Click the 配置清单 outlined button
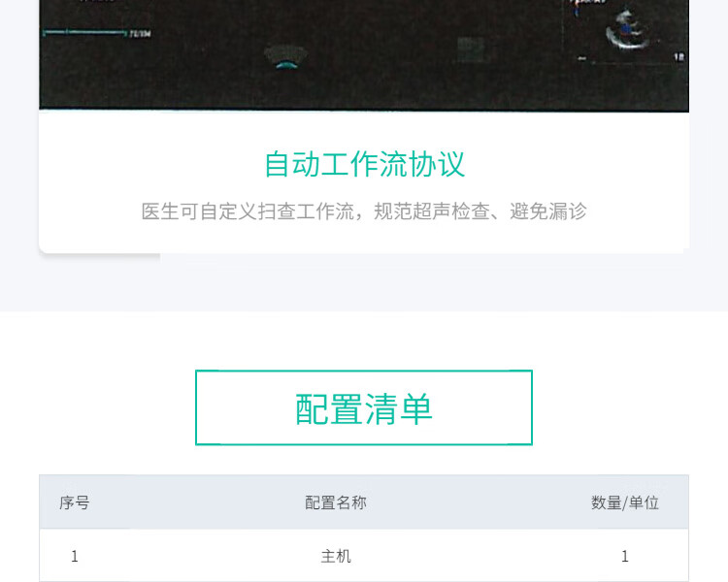The width and height of the screenshot is (728, 582). [x=364, y=407]
